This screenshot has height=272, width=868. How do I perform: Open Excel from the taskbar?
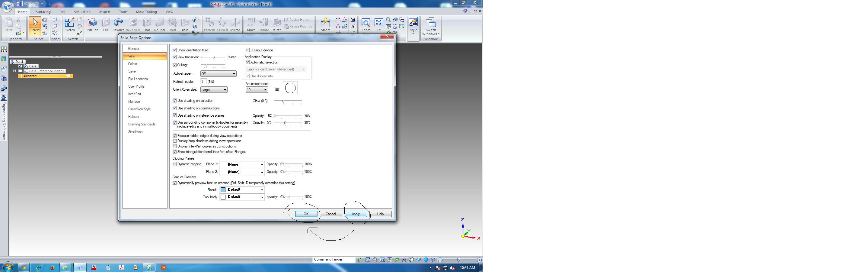[149, 267]
